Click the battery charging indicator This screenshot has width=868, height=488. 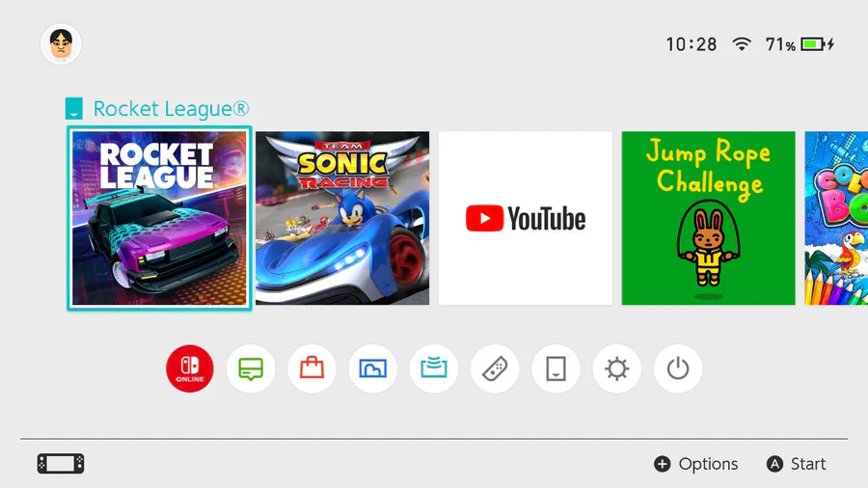[818, 43]
